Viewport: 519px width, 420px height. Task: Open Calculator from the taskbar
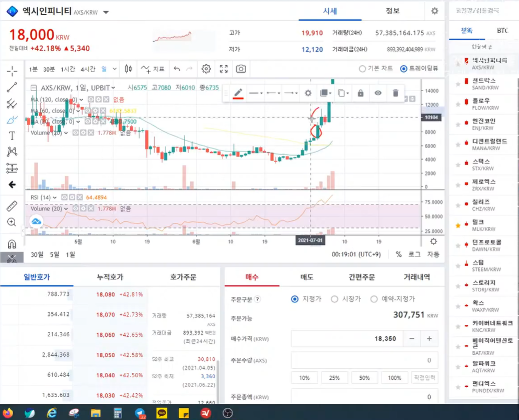tap(118, 413)
